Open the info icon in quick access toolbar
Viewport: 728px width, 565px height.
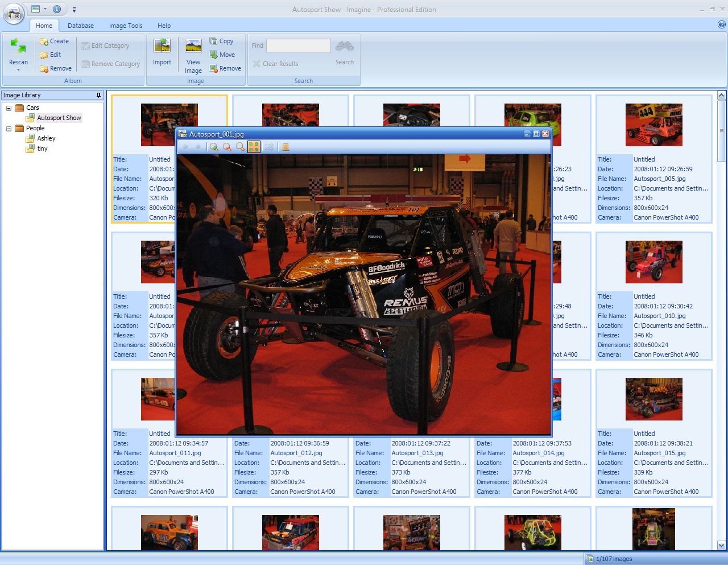[57, 9]
